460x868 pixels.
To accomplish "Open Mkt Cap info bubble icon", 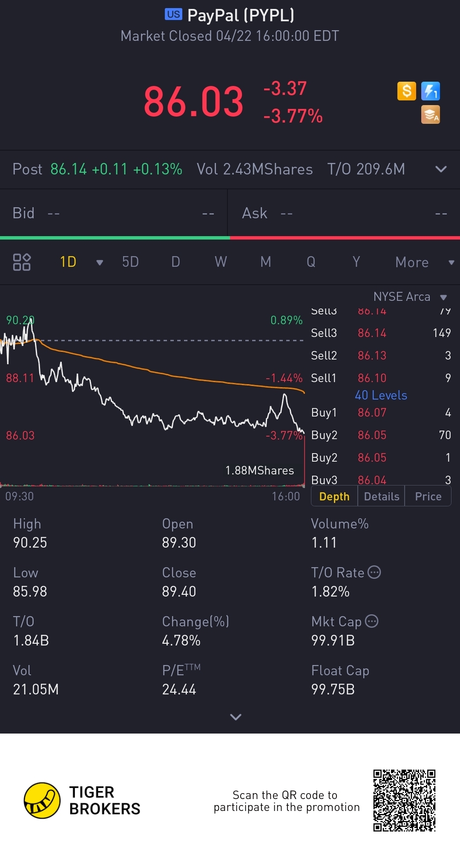I will [372, 621].
